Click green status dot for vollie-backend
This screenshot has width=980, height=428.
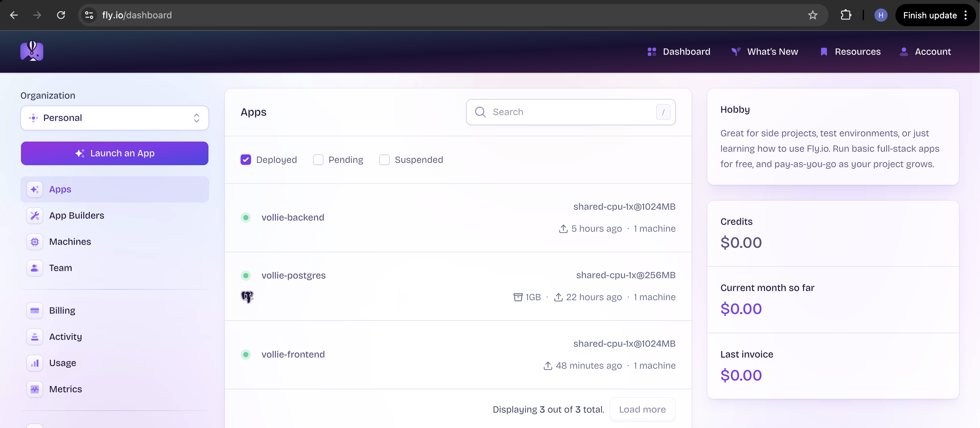tap(246, 218)
